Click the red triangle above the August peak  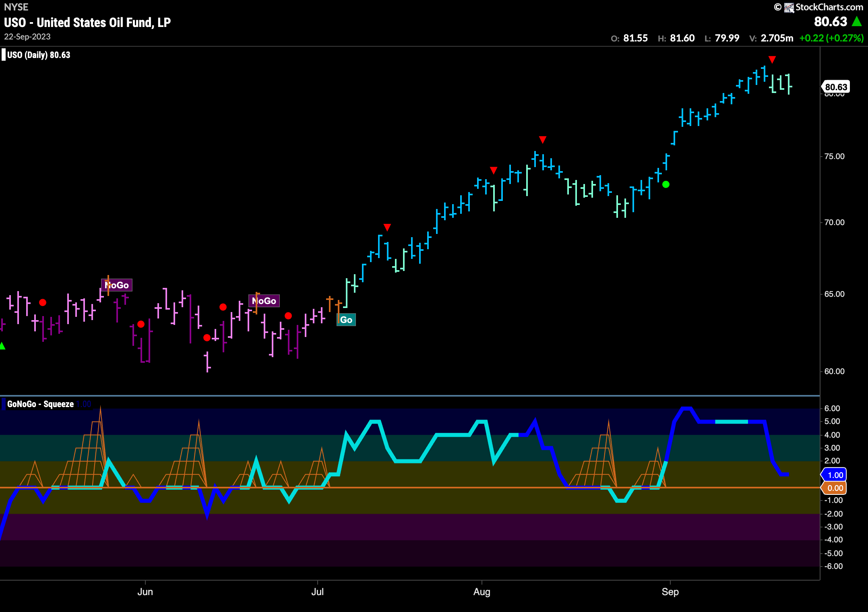543,140
